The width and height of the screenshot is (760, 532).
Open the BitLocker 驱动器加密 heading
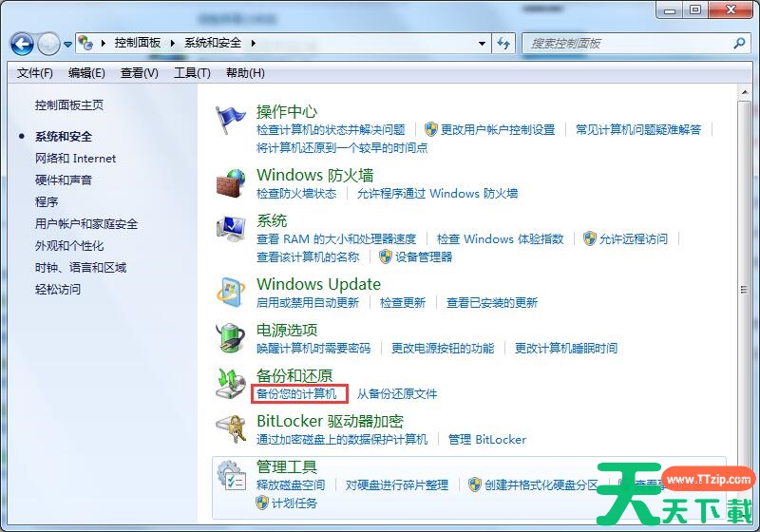coord(330,421)
